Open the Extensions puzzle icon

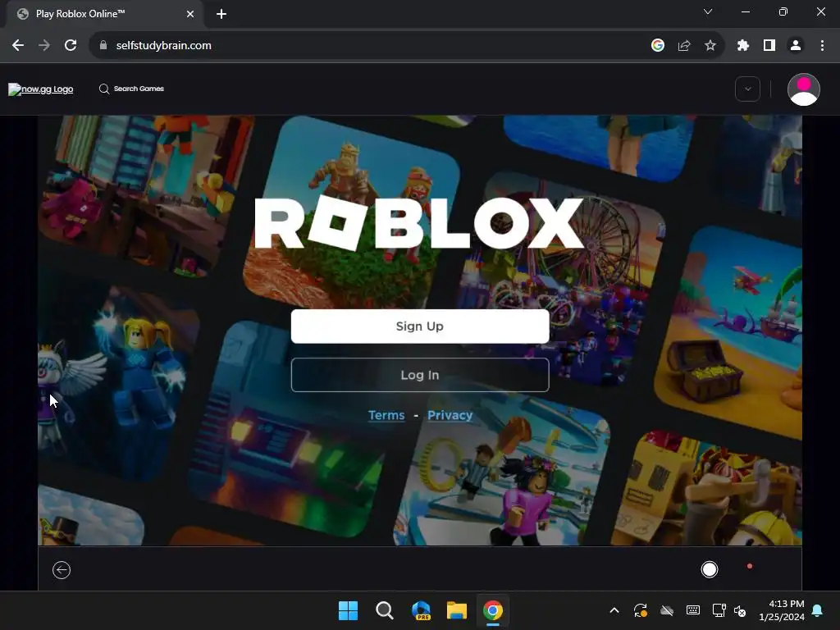point(743,46)
